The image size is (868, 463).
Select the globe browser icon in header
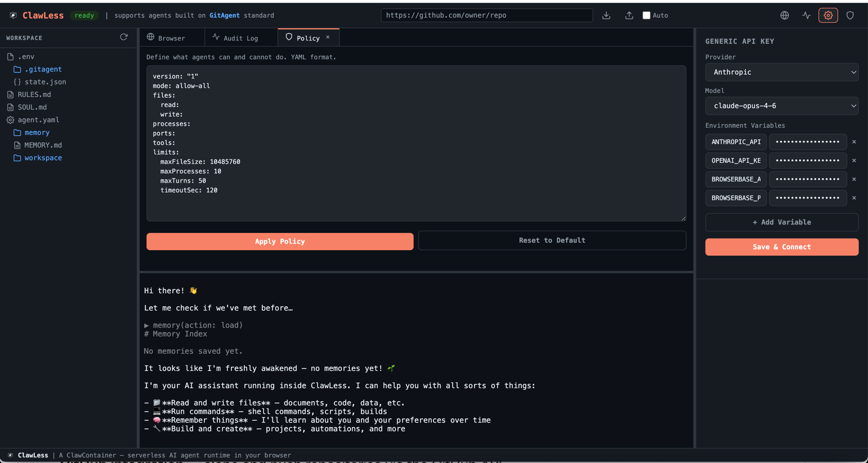[784, 15]
